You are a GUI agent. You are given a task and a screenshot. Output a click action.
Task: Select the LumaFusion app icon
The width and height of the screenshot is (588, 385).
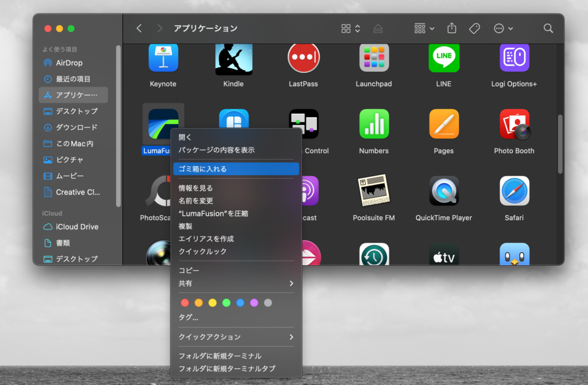point(163,124)
